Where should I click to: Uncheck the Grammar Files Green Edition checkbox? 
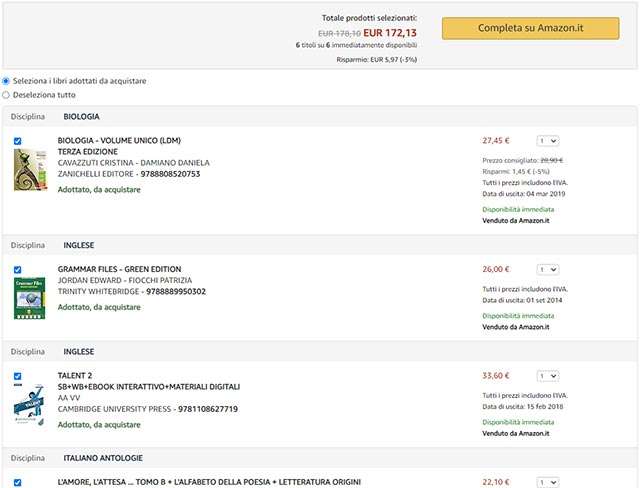click(x=18, y=270)
